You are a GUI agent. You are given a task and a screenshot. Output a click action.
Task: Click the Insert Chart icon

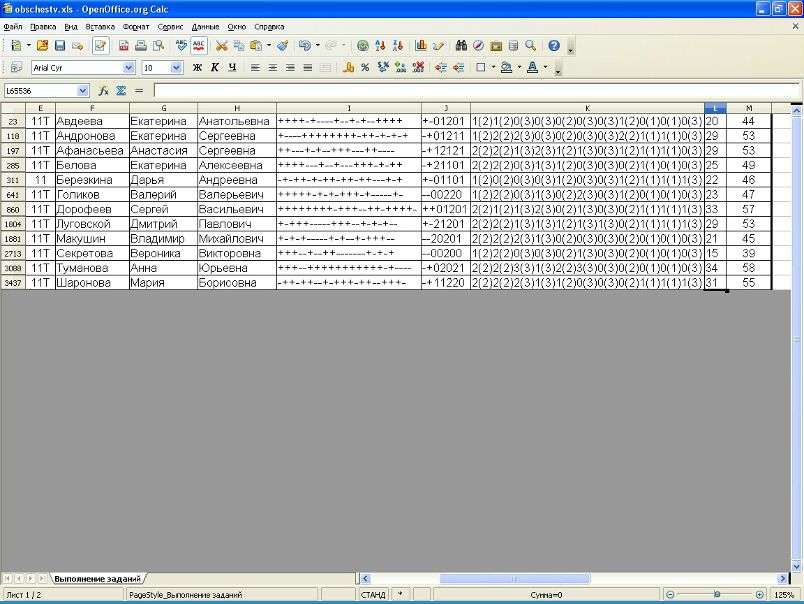point(421,46)
